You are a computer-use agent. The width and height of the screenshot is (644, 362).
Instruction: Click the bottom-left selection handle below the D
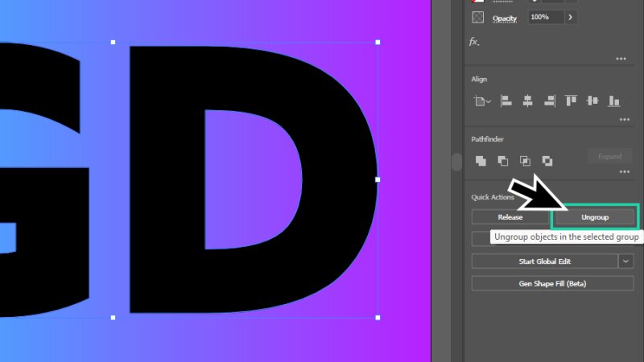(113, 318)
